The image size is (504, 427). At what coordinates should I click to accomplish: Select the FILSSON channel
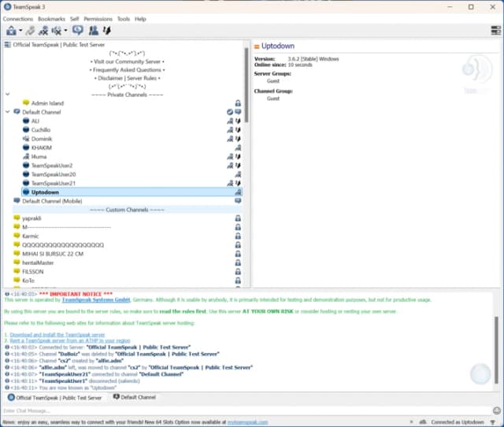[x=33, y=272]
